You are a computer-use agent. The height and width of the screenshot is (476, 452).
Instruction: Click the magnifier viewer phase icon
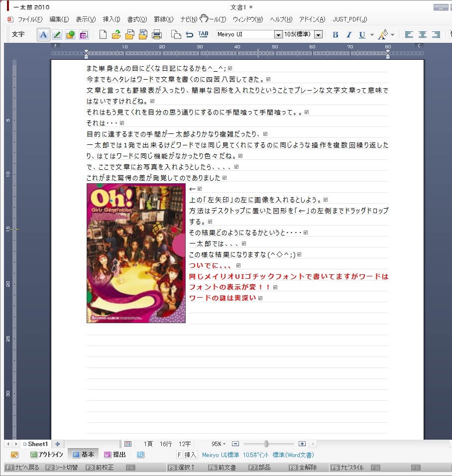click(140, 455)
